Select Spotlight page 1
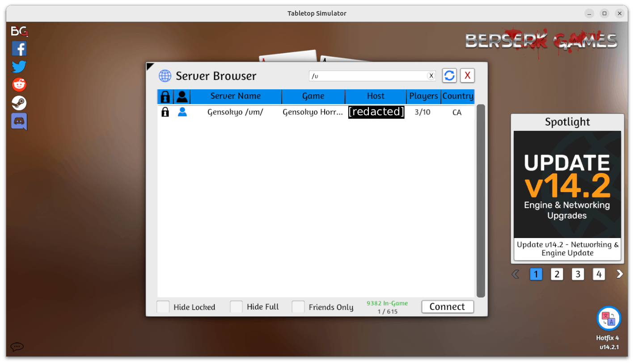This screenshot has height=364, width=634. pyautogui.click(x=536, y=274)
